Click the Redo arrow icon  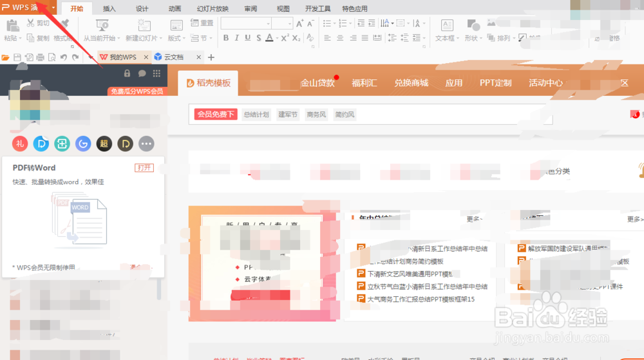75,57
